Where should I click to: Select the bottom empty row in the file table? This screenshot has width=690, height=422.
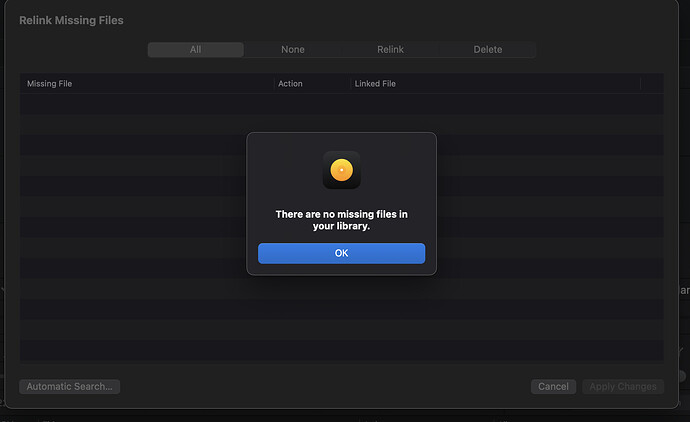pos(341,350)
